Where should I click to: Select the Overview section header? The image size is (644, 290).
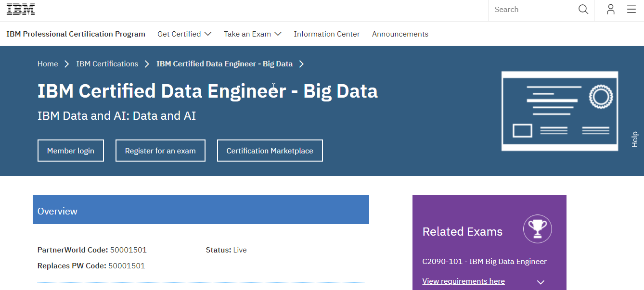(x=201, y=210)
